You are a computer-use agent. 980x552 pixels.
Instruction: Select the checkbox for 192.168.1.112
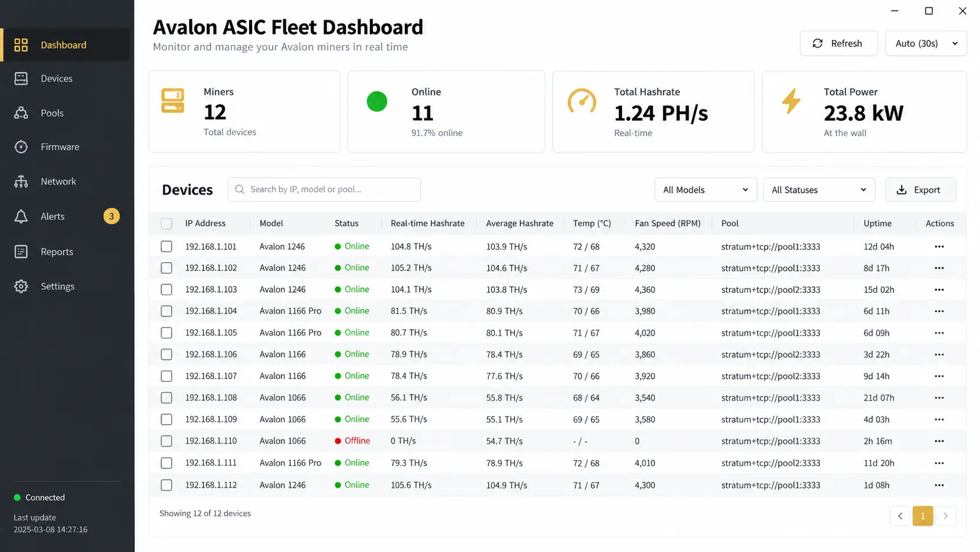point(166,485)
